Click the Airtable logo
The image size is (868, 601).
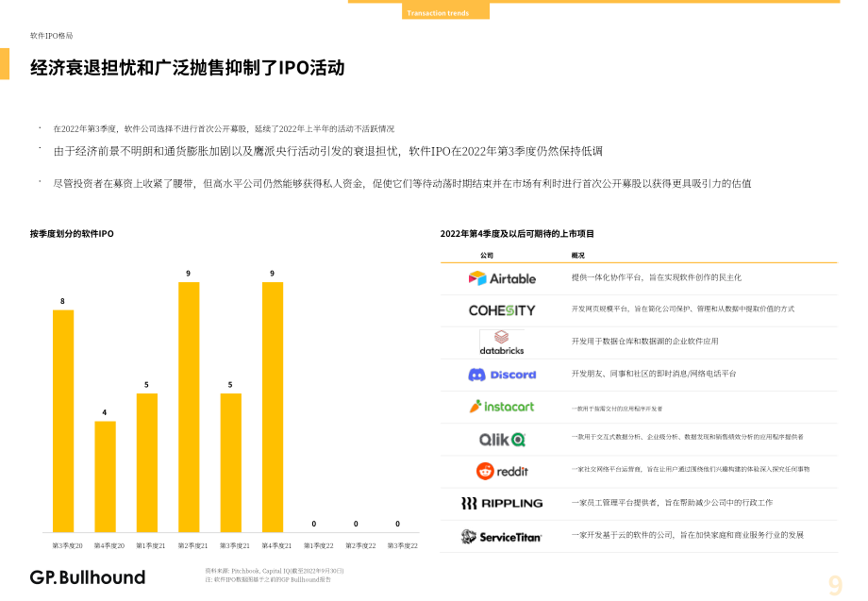coord(502,278)
